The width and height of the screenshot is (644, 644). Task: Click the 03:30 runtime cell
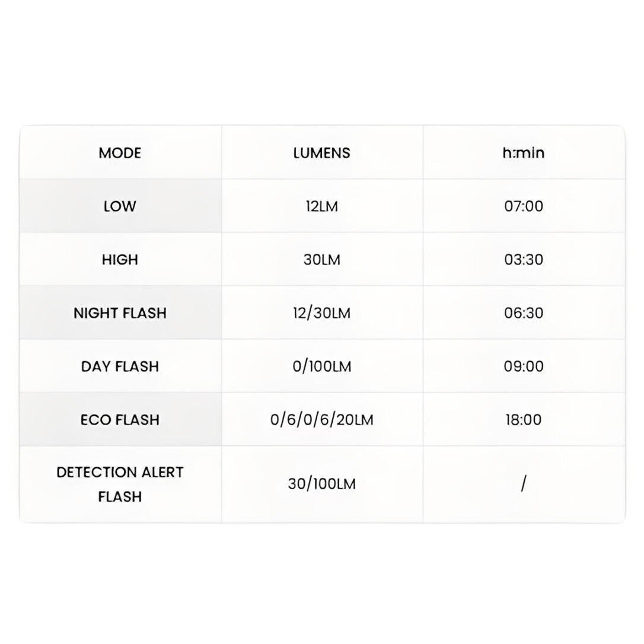[523, 260]
